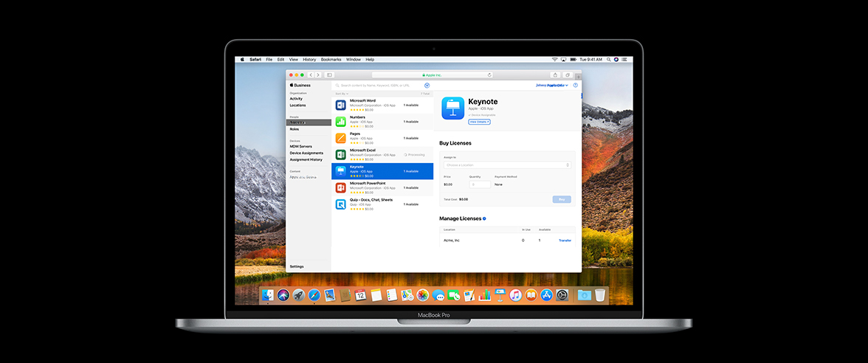Select the Numbers app icon in list

340,122
